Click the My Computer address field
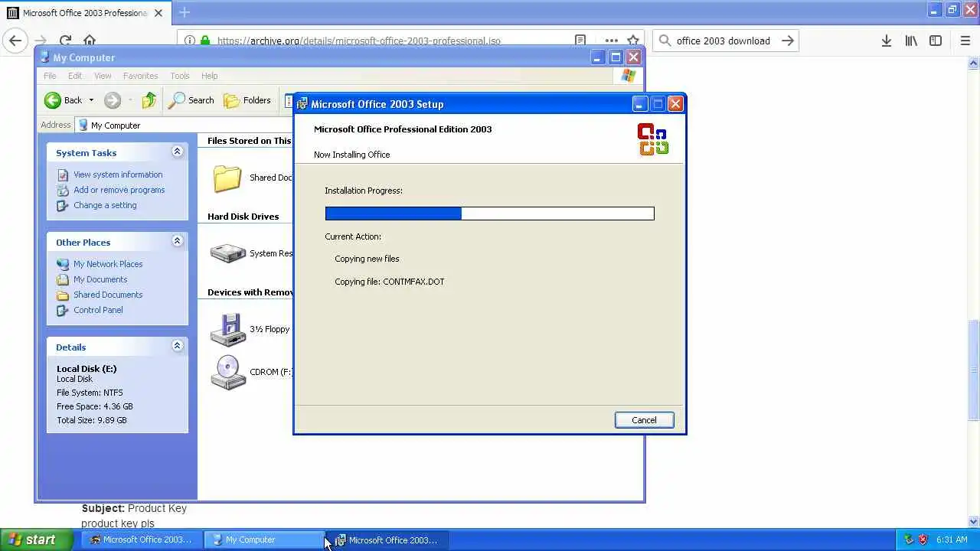This screenshot has height=551, width=980. [184, 125]
